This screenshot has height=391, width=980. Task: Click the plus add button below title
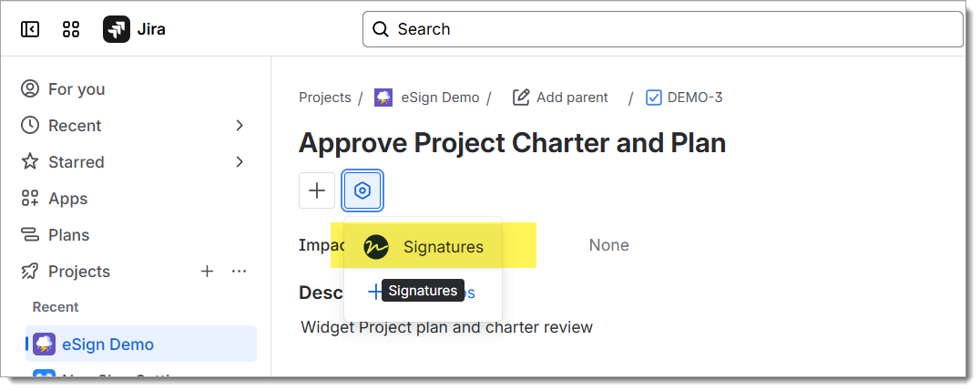click(x=317, y=190)
